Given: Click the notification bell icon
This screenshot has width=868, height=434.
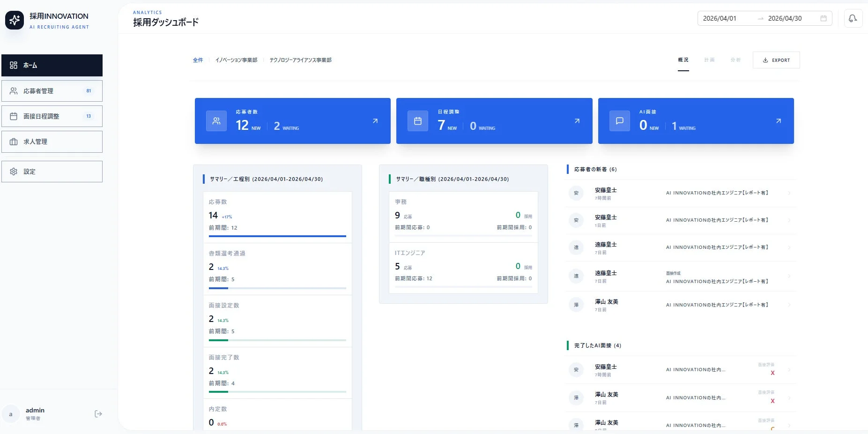Looking at the screenshot, I should click(853, 18).
